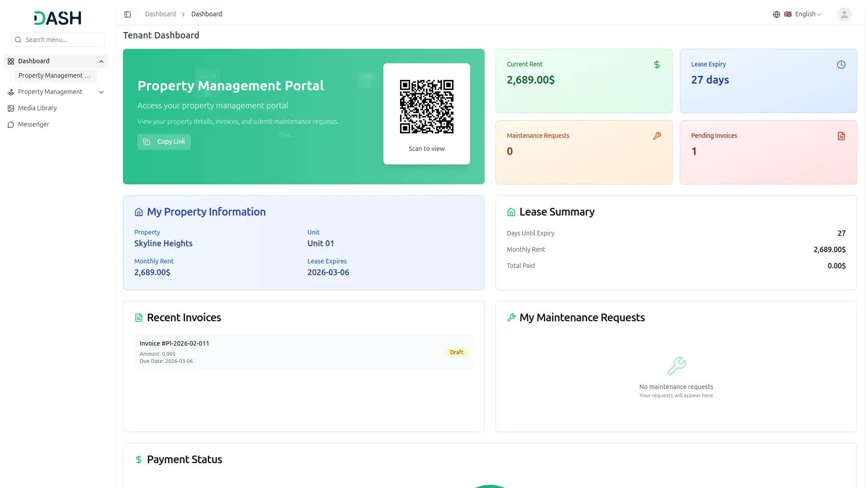Click the user avatar icon
868x488 pixels.
tap(844, 14)
